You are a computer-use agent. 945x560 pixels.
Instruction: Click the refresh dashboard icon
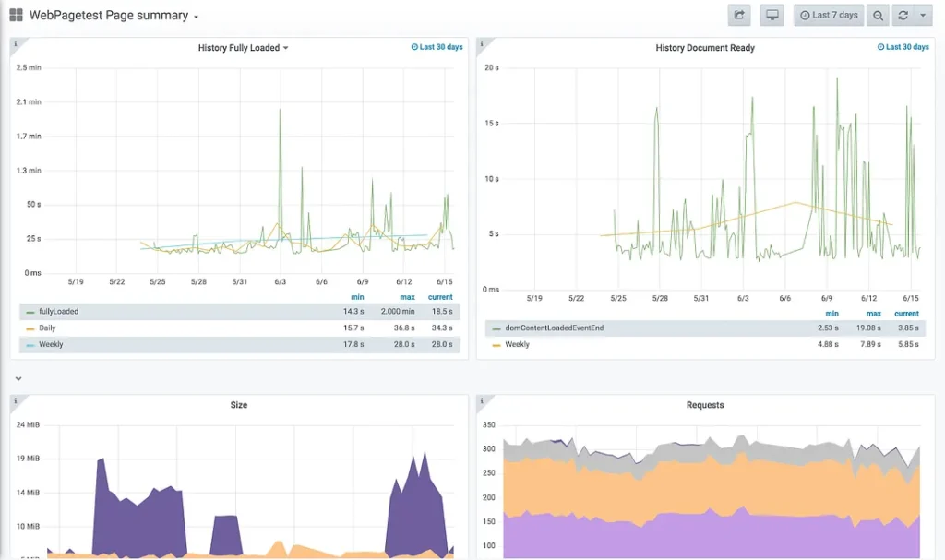[x=903, y=16]
